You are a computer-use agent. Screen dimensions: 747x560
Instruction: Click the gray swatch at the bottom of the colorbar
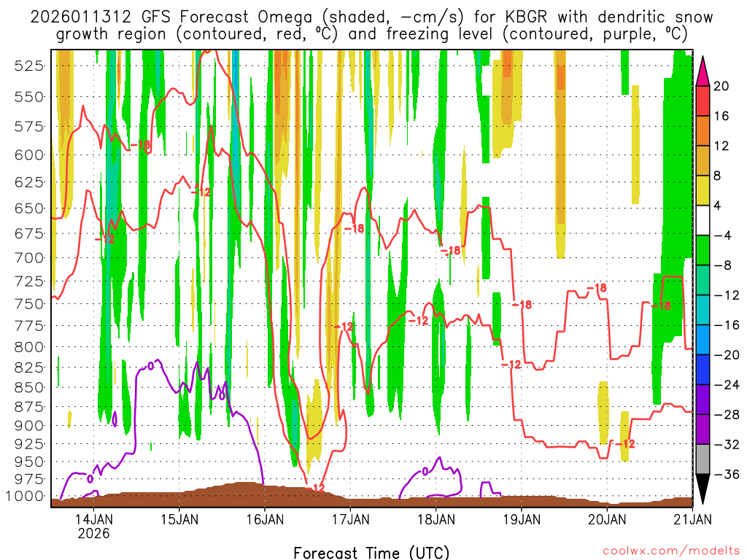703,459
